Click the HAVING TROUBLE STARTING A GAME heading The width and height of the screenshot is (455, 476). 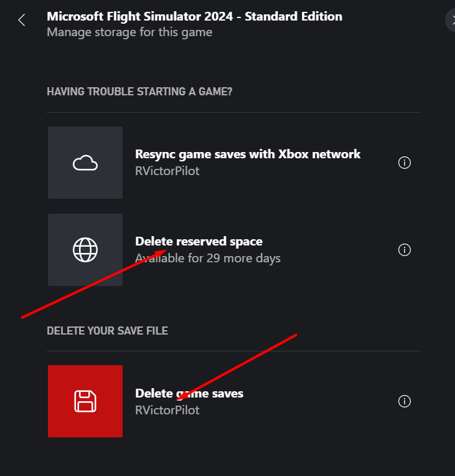click(139, 92)
